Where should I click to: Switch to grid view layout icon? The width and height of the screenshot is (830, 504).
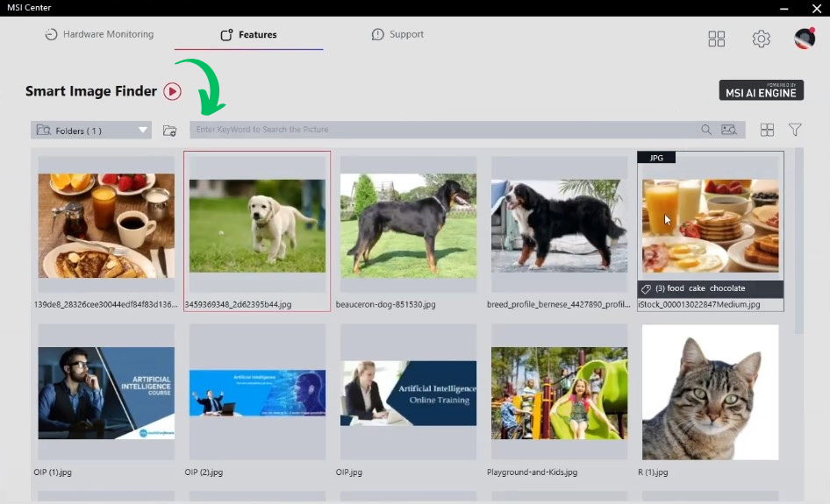(767, 130)
